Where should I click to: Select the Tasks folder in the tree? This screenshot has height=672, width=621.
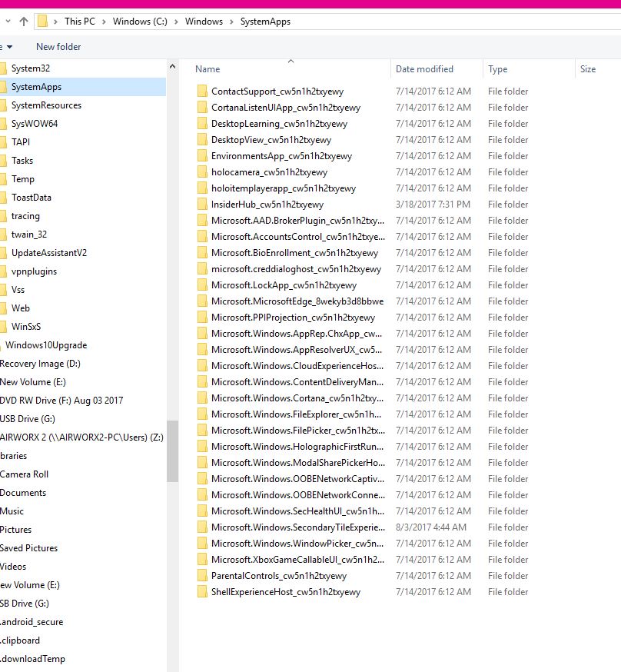(22, 161)
